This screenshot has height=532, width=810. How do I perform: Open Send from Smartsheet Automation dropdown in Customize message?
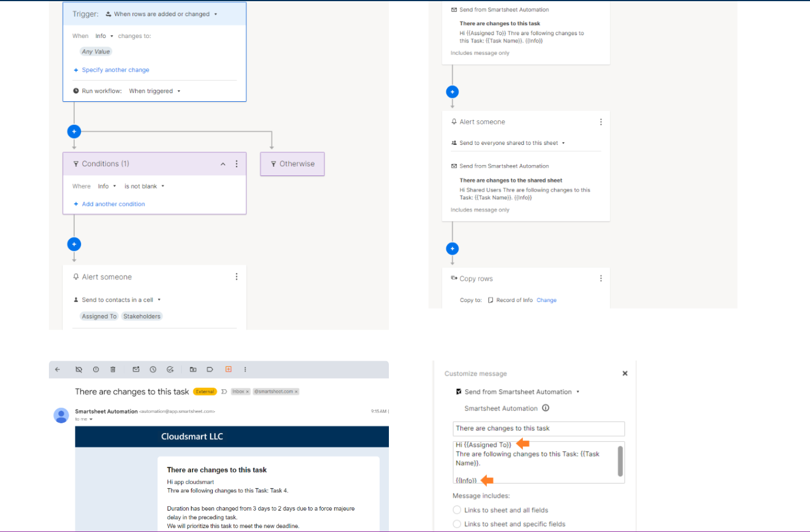[x=518, y=392]
